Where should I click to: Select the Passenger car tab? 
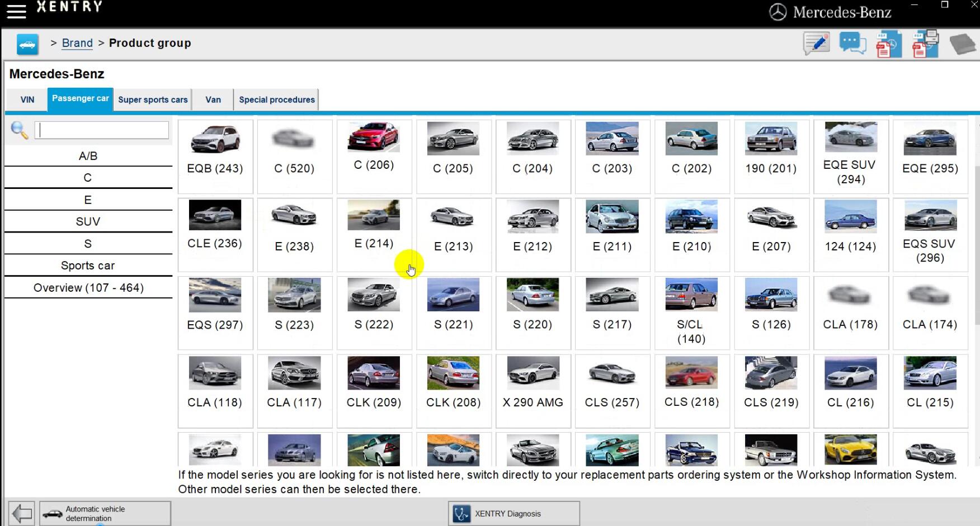coord(81,99)
